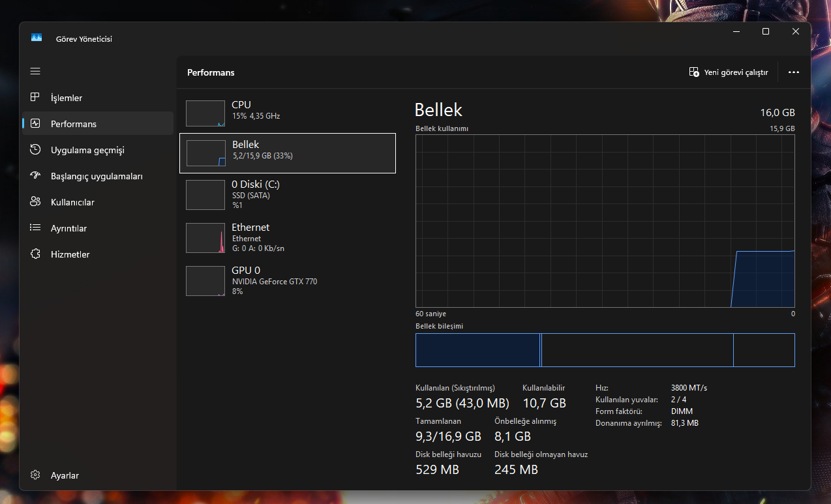Click the Kullanıcılar people icon
The image size is (831, 504).
point(35,201)
